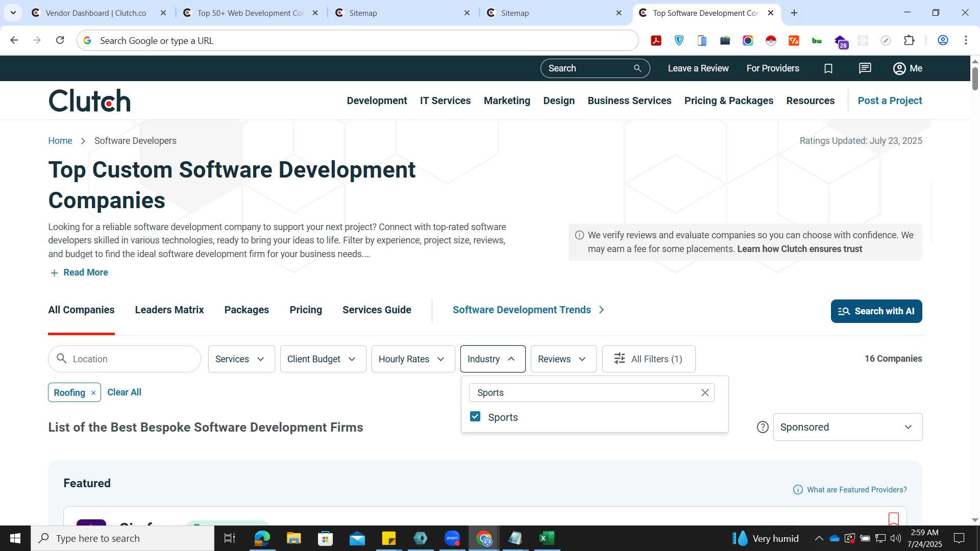980x551 pixels.
Task: Open Learn how Clutch ensures trust
Action: pyautogui.click(x=799, y=249)
